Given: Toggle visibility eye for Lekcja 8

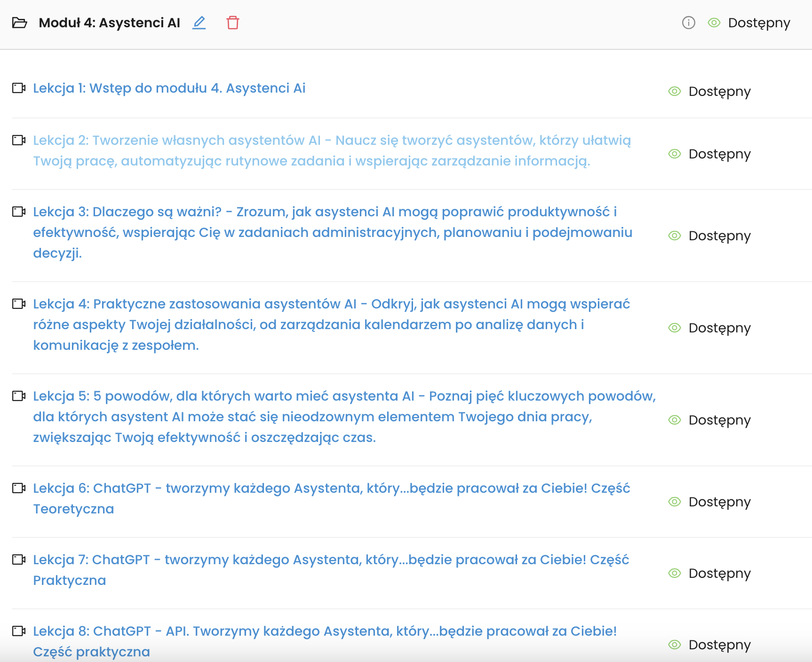Looking at the screenshot, I should click(675, 645).
